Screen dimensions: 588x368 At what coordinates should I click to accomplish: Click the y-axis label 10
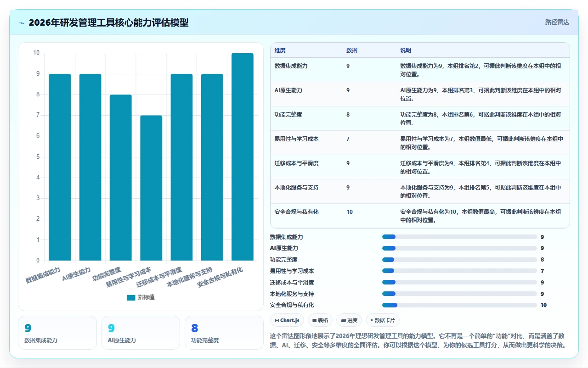[x=36, y=53]
